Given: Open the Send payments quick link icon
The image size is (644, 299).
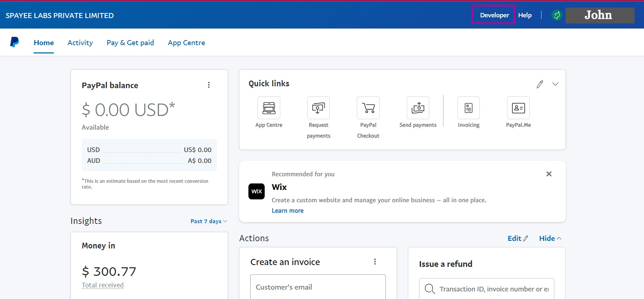Looking at the screenshot, I should (x=418, y=108).
